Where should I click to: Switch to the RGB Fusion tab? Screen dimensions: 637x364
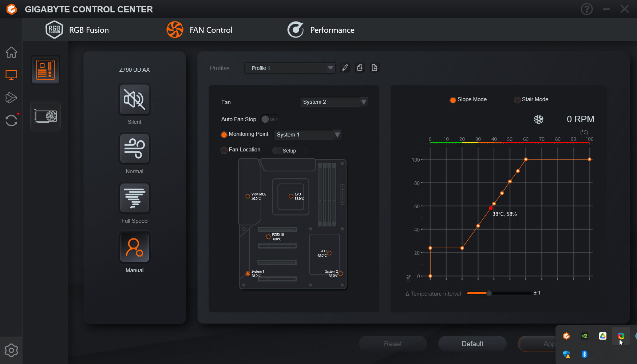(x=78, y=30)
